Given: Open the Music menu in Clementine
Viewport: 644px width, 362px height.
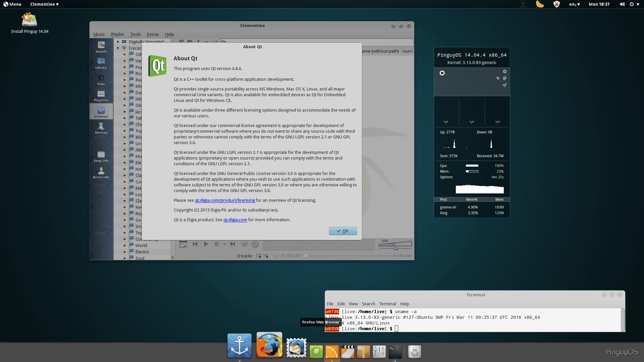Looking at the screenshot, I should coord(99,34).
